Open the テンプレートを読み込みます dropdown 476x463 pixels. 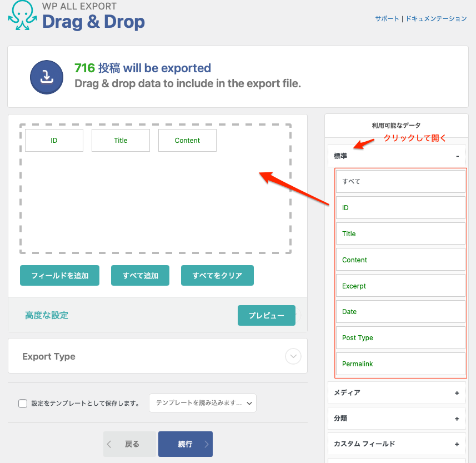pos(202,403)
